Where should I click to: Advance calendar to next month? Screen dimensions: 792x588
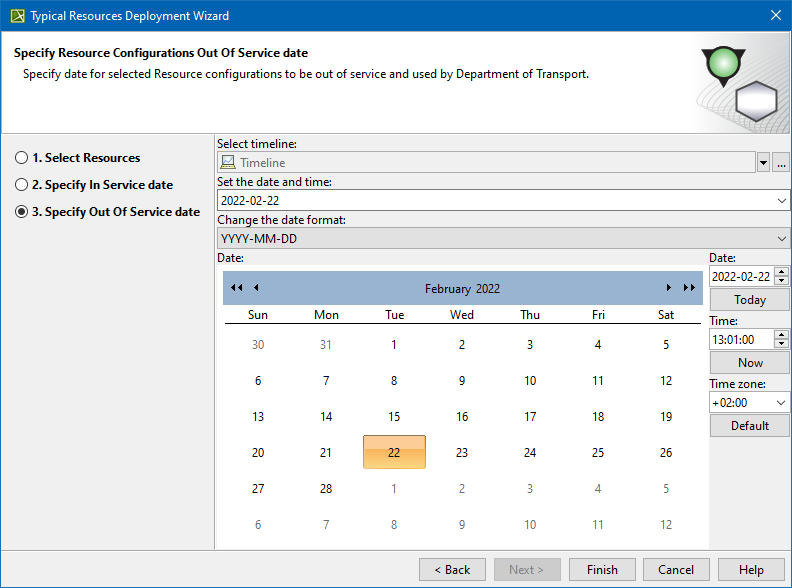point(669,288)
